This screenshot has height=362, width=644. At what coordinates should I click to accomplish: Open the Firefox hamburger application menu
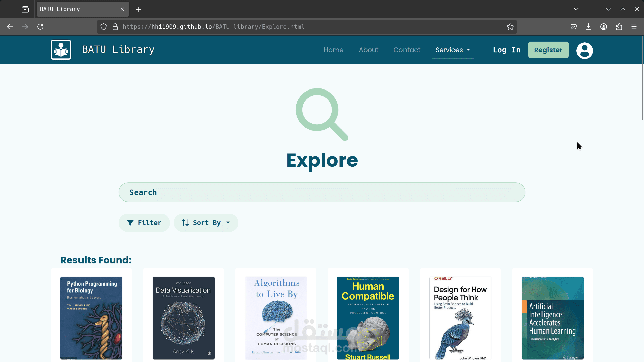(634, 27)
